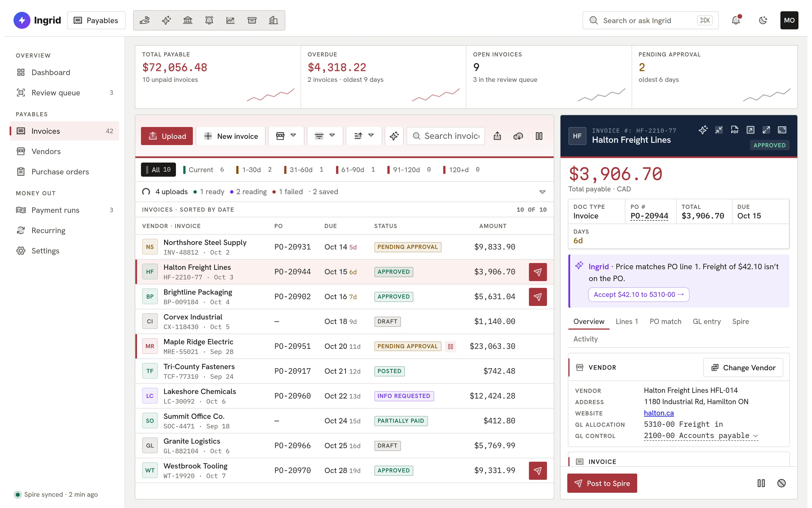Click the red Upload button
This screenshot has width=812, height=508.
click(x=167, y=136)
